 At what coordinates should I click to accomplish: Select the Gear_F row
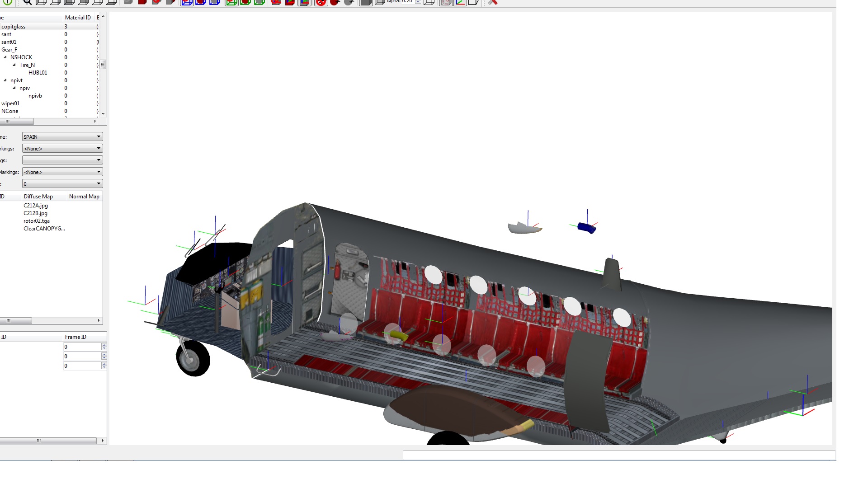50,50
